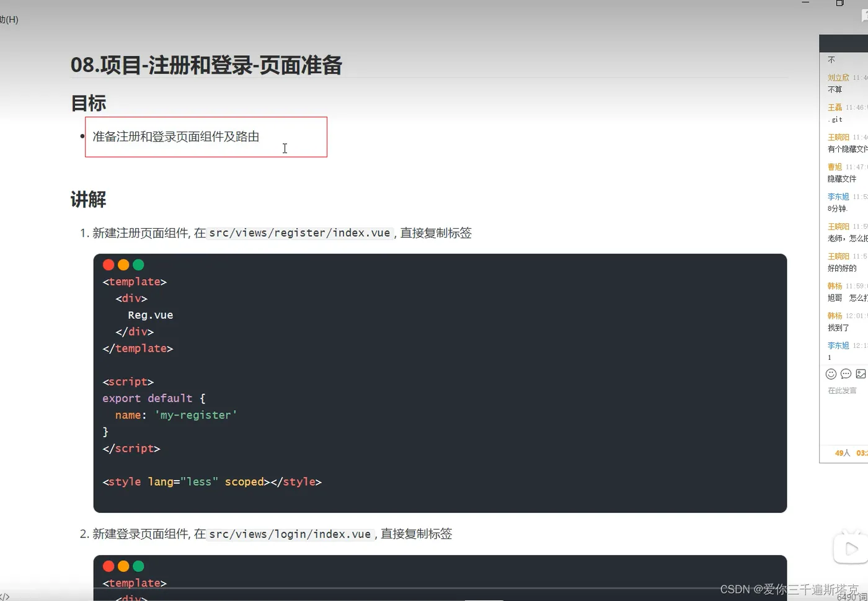Click 王晓阳's message '有个隐藏文件'

pyautogui.click(x=848, y=149)
